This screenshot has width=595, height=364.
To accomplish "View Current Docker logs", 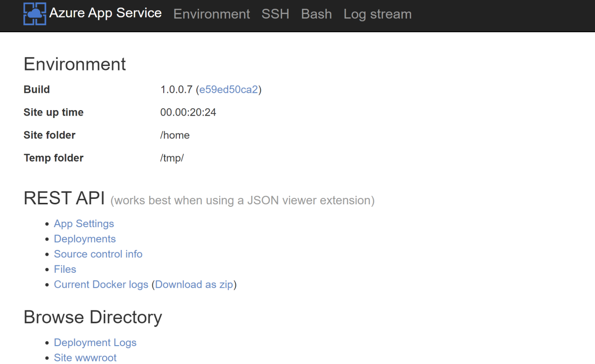I will (101, 285).
